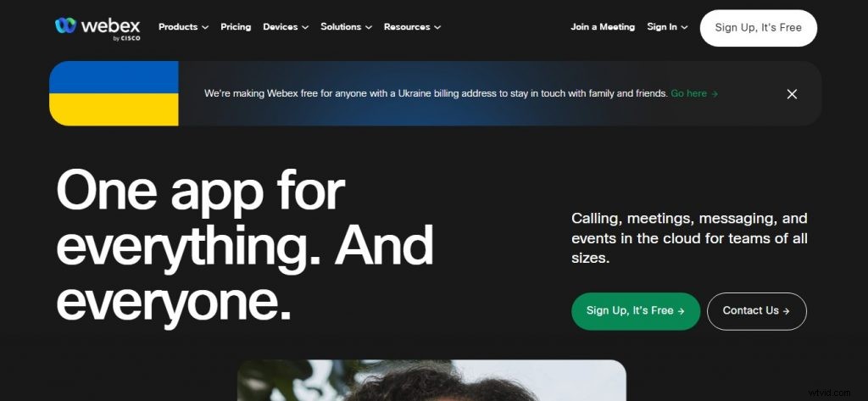Click the green Sign Up, It's Free button
The height and width of the screenshot is (401, 868).
click(x=636, y=311)
